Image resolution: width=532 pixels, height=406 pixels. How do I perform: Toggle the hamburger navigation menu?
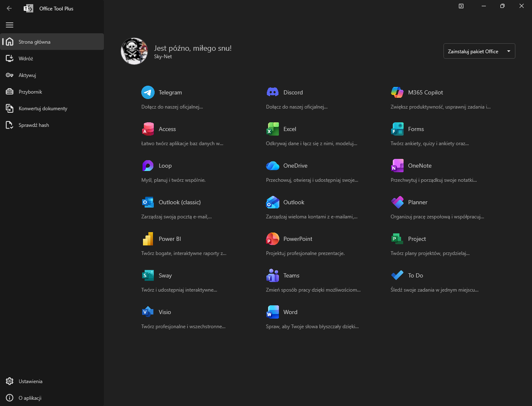[10, 25]
